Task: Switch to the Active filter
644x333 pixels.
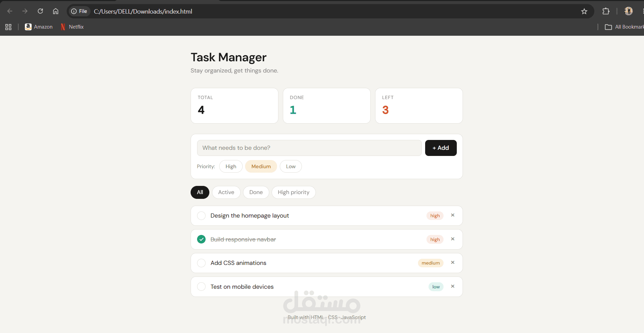Action: (x=226, y=192)
